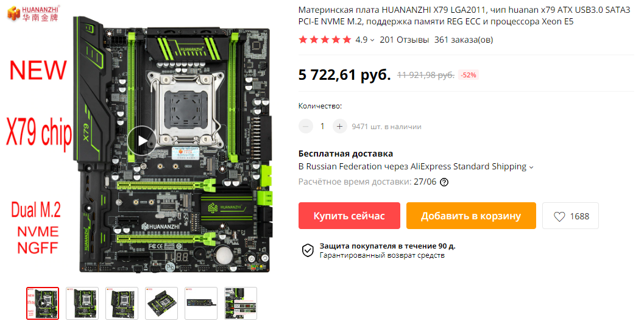Select the angled motherboard view thumbnail
This screenshot has height=332, width=644.
click(x=161, y=303)
